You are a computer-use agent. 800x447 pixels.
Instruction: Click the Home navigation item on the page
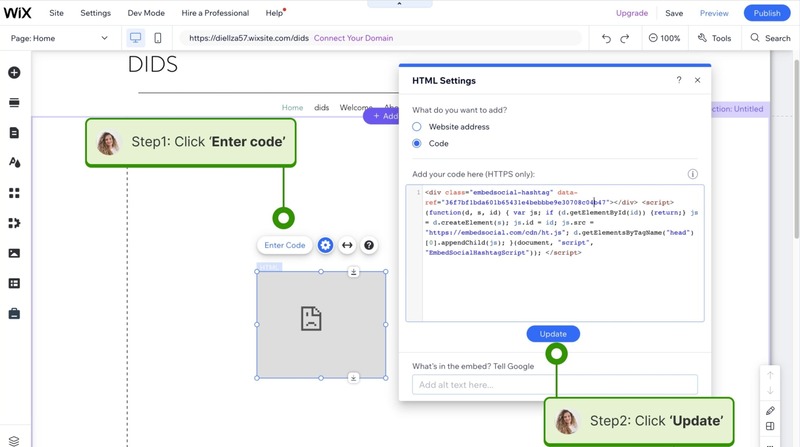pos(292,108)
